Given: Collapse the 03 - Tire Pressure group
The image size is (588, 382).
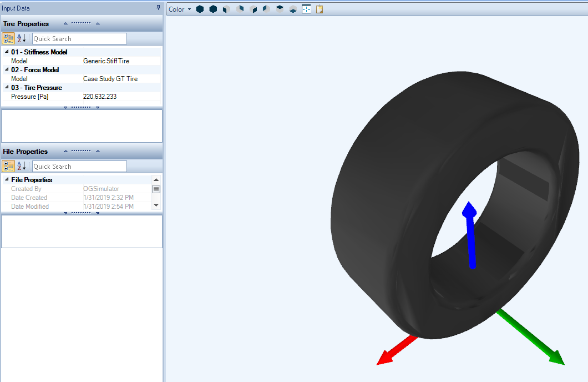Looking at the screenshot, I should coord(6,87).
